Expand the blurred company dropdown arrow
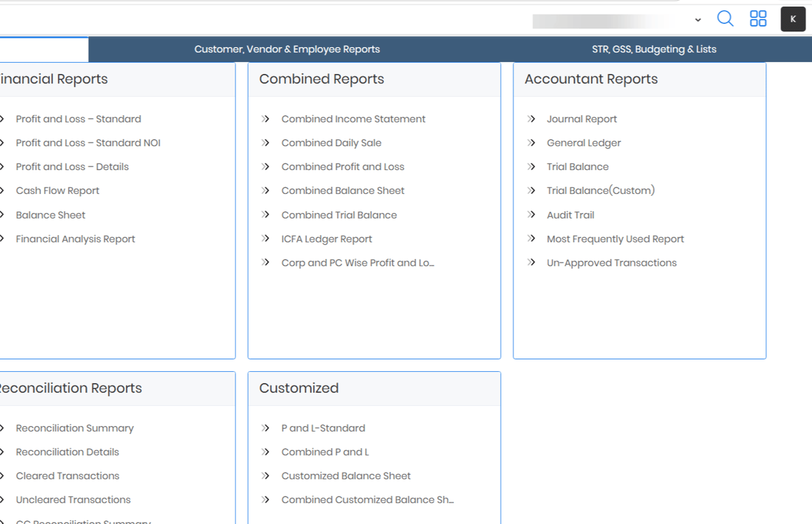812x524 pixels. (698, 20)
